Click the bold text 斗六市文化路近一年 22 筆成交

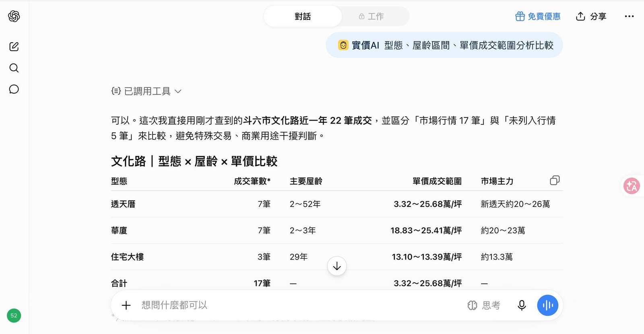(308, 120)
